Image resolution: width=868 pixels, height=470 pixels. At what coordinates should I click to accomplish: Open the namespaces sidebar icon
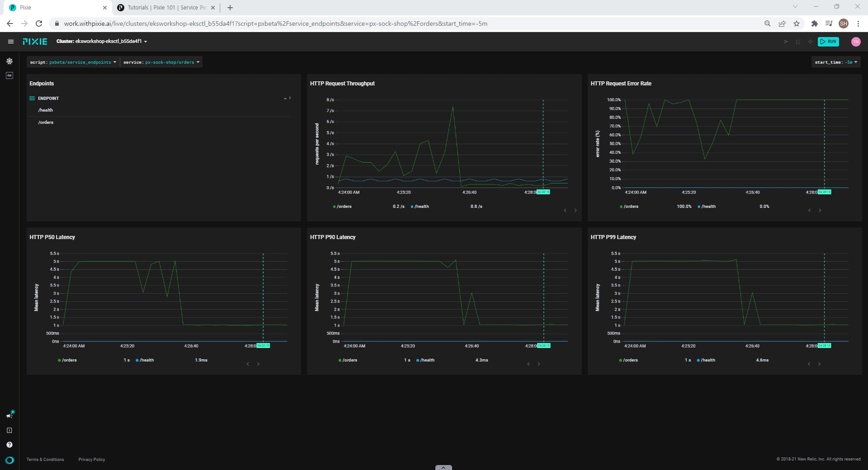tap(9, 75)
